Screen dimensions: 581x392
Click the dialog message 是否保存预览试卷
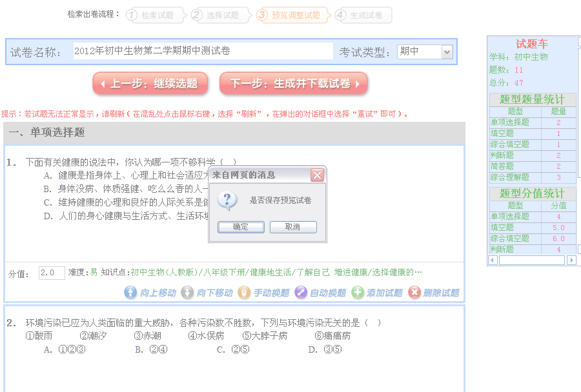[x=281, y=201]
